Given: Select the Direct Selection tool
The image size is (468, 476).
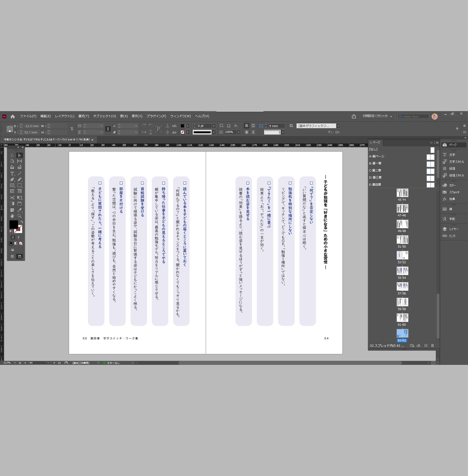Looking at the screenshot, I should 20,155.
